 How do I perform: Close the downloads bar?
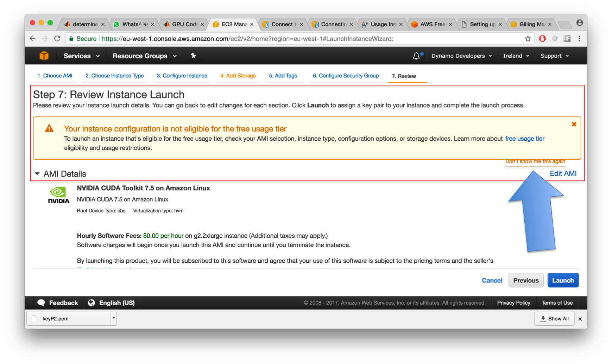[580, 319]
